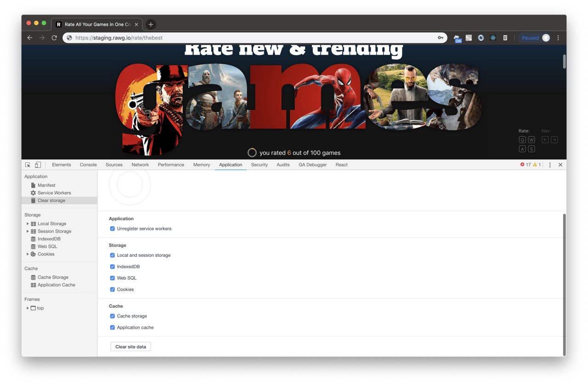588x385 pixels.
Task: Go back using the browser back arrow
Action: [x=30, y=38]
